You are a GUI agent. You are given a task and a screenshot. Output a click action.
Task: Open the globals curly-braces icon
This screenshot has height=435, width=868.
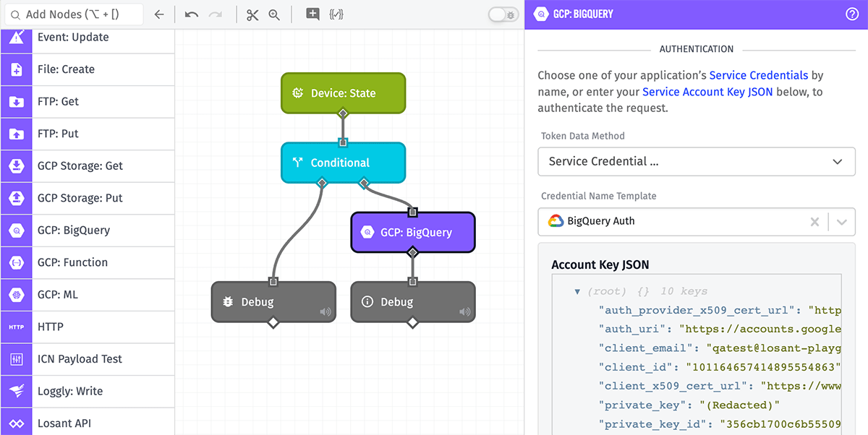coord(336,14)
